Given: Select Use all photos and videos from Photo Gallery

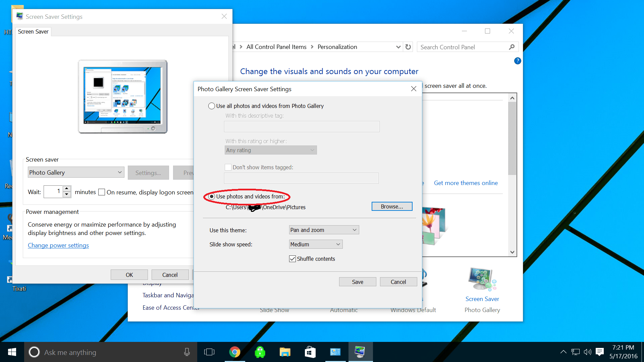Looking at the screenshot, I should click(x=212, y=106).
